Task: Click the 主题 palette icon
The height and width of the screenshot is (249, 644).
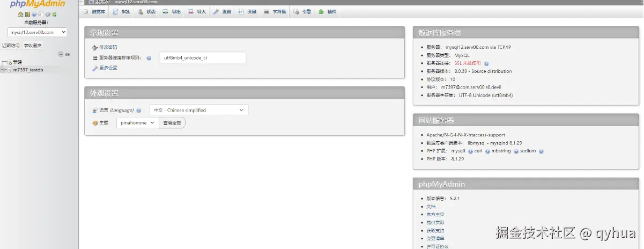Action: [x=95, y=123]
